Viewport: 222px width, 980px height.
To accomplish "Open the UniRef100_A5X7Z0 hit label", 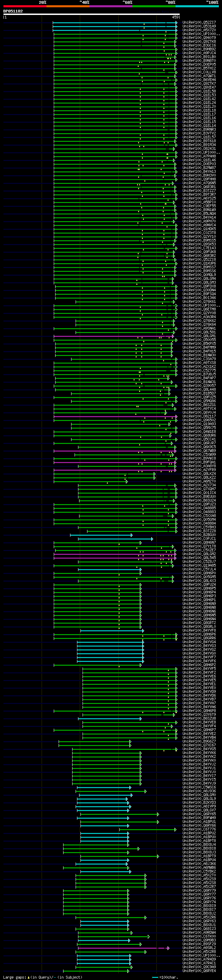I will point(199,30).
